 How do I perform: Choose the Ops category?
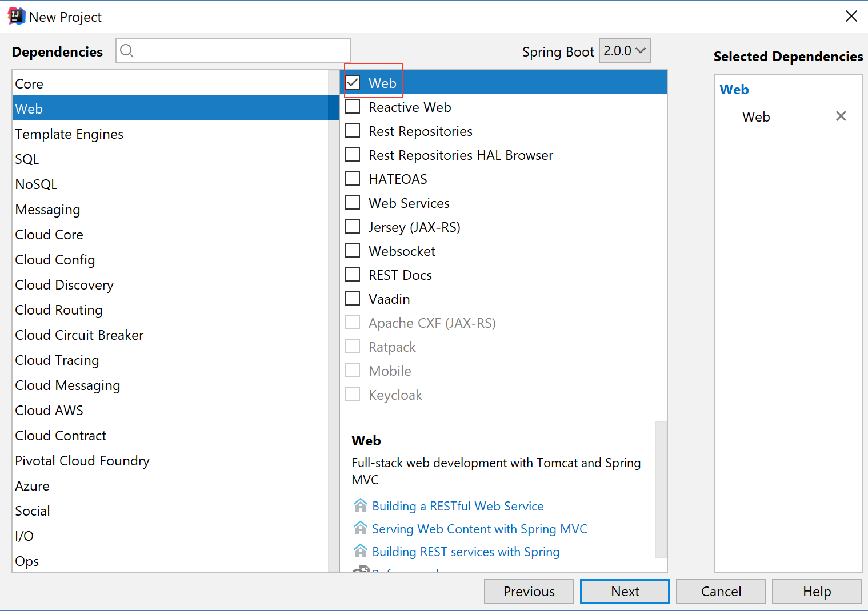click(x=170, y=561)
